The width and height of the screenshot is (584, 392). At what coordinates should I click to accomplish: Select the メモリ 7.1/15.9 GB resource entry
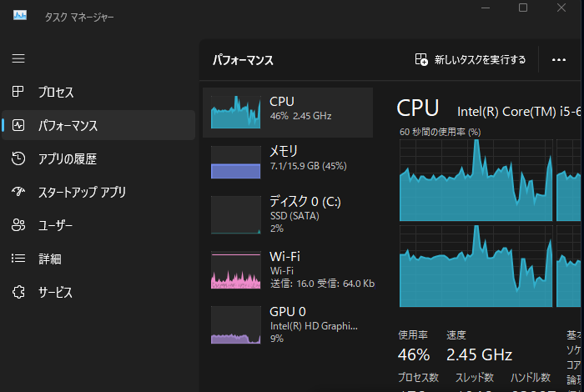click(x=288, y=163)
